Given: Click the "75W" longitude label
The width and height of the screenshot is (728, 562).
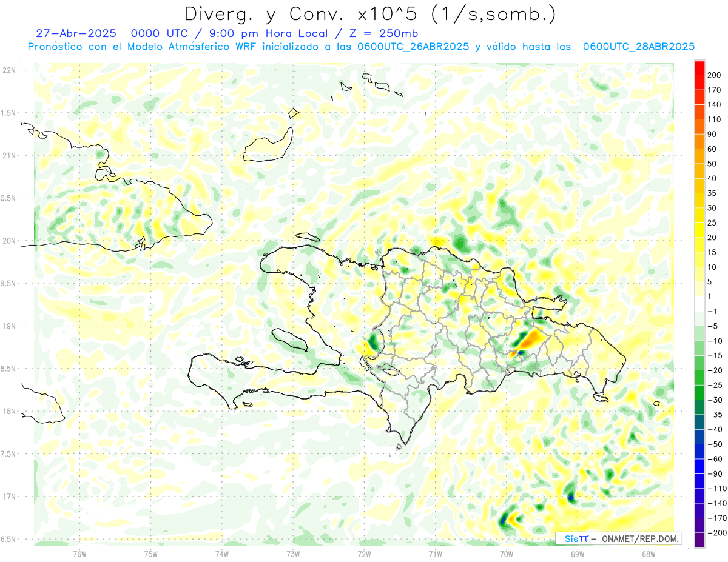Looking at the screenshot, I should pyautogui.click(x=150, y=554).
